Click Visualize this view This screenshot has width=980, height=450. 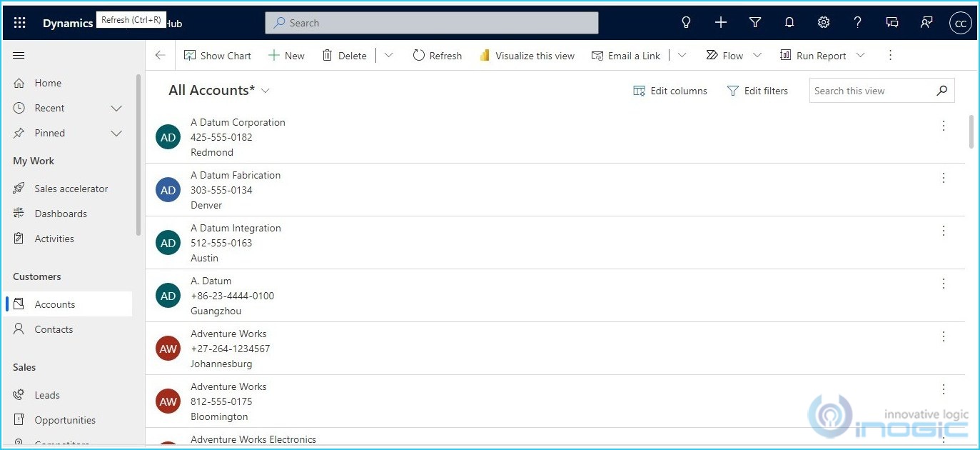tap(527, 56)
